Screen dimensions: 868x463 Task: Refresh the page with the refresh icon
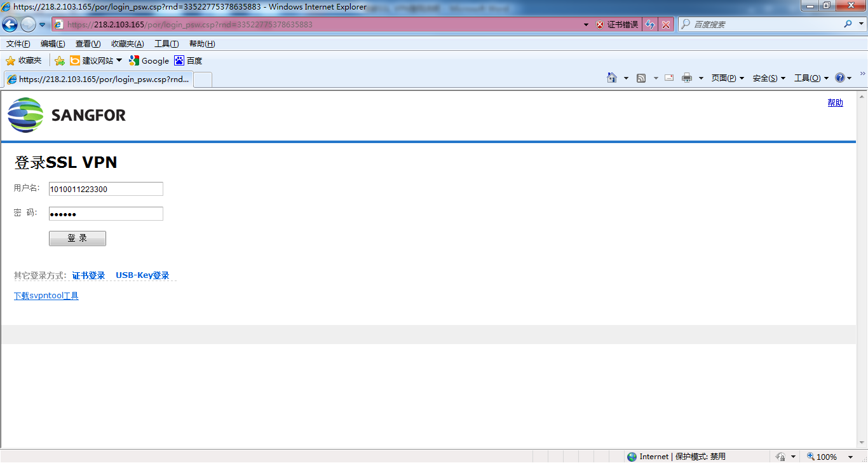(650, 25)
